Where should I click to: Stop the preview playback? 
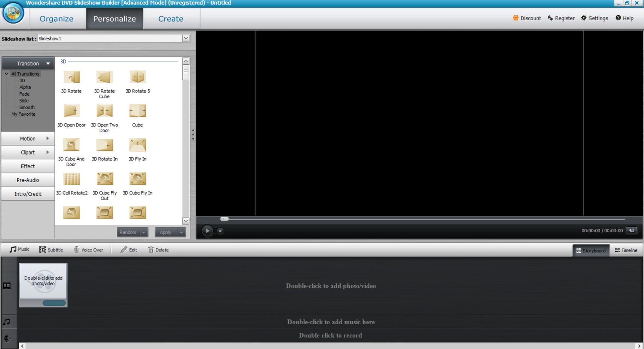point(220,231)
